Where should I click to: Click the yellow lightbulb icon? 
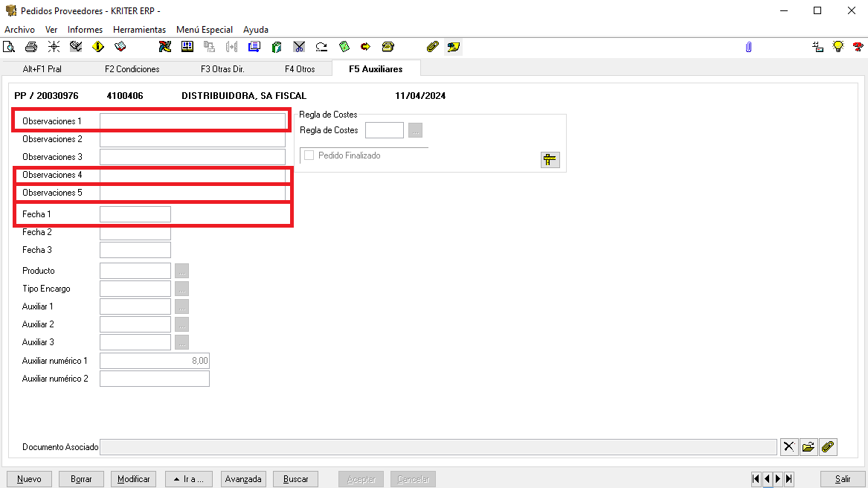838,47
